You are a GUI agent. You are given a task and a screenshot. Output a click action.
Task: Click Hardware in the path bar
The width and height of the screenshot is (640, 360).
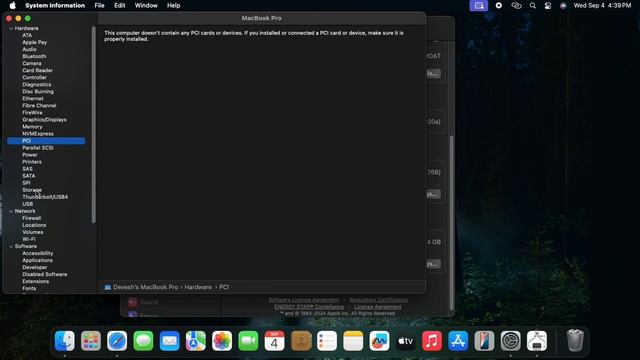[x=198, y=287]
